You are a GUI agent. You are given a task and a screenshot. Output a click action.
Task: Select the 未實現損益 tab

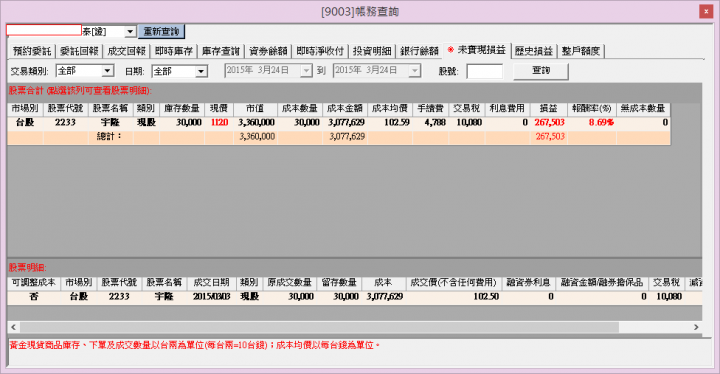pos(477,50)
